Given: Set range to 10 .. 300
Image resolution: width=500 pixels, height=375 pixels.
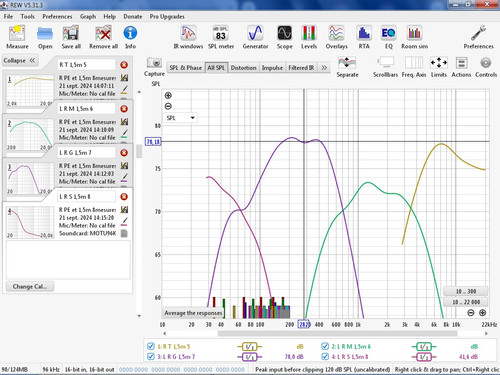Looking at the screenshot, I should [466, 291].
